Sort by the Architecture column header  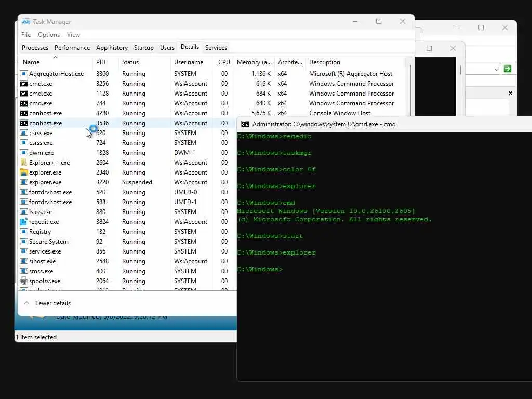pyautogui.click(x=290, y=62)
